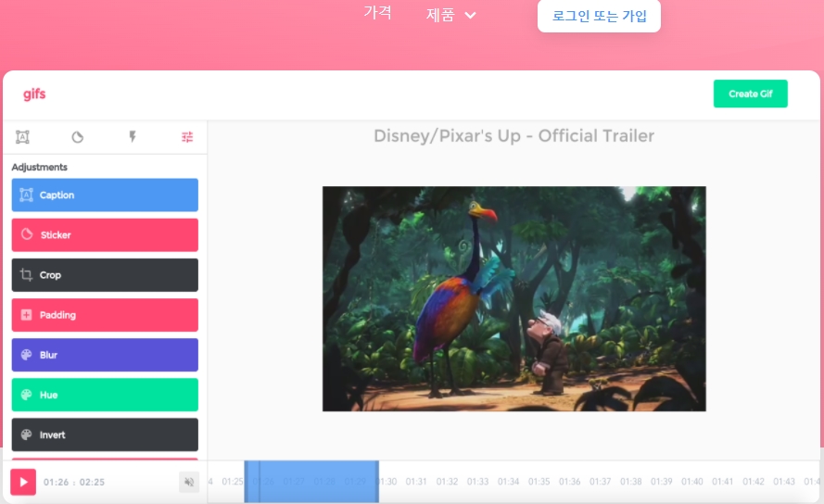
Task: Play the video preview
Action: point(23,482)
